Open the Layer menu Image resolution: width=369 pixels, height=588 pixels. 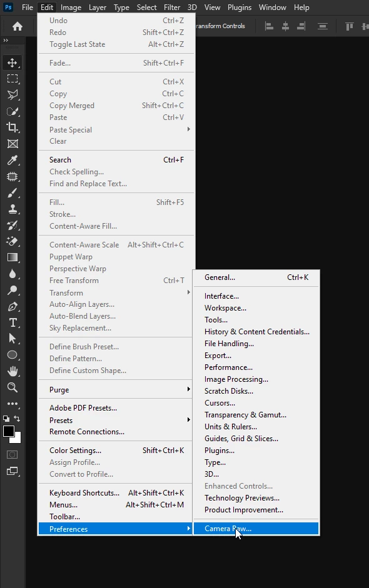[98, 7]
